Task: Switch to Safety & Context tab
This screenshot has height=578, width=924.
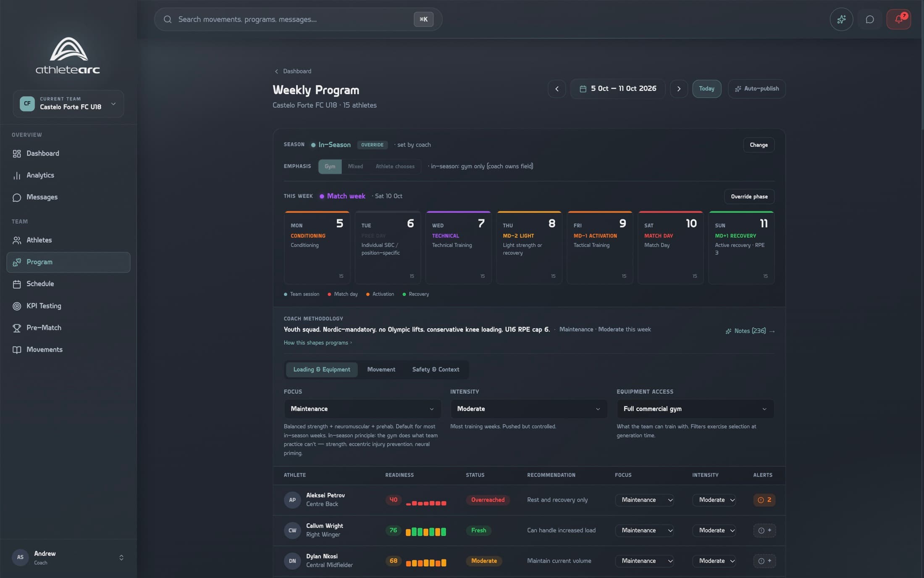Action: coord(436,369)
